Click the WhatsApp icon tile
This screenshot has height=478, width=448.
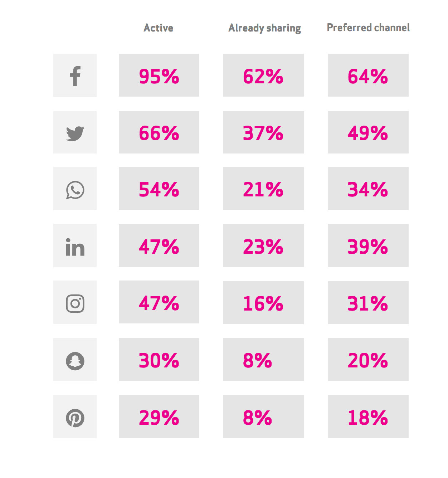coord(75,189)
